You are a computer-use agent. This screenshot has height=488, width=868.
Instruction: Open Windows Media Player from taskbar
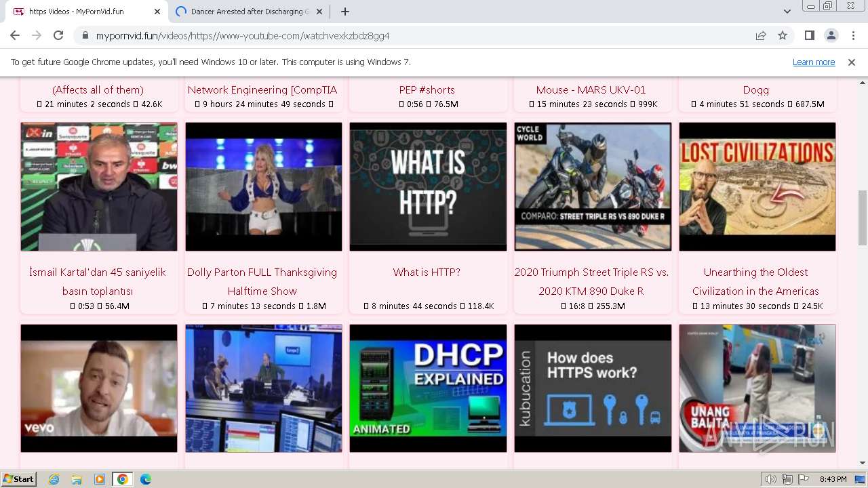click(100, 479)
